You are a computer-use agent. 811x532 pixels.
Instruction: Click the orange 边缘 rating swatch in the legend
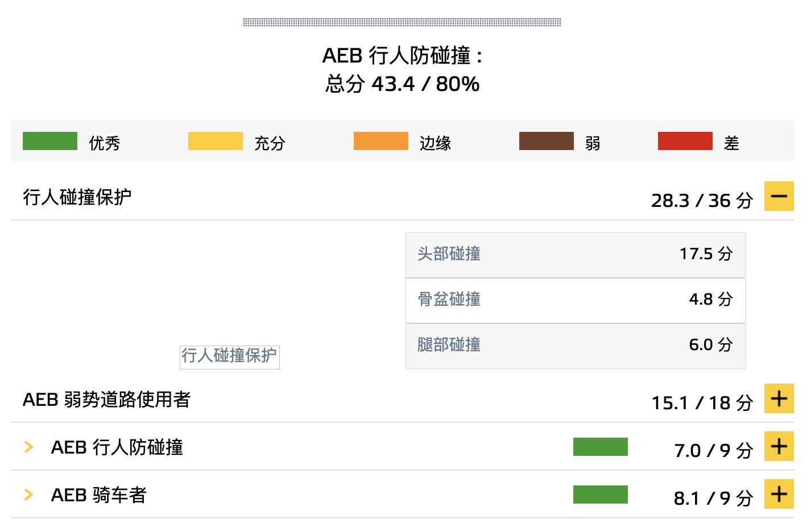point(381,141)
